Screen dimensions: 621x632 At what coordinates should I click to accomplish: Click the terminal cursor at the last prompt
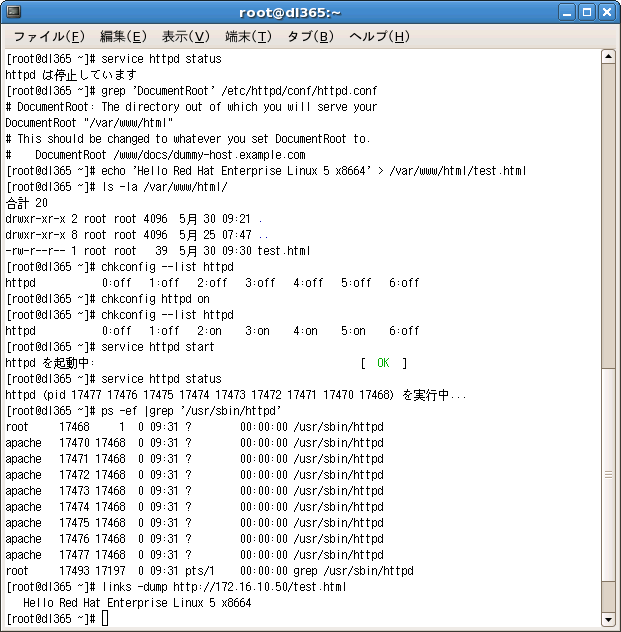(x=104, y=619)
